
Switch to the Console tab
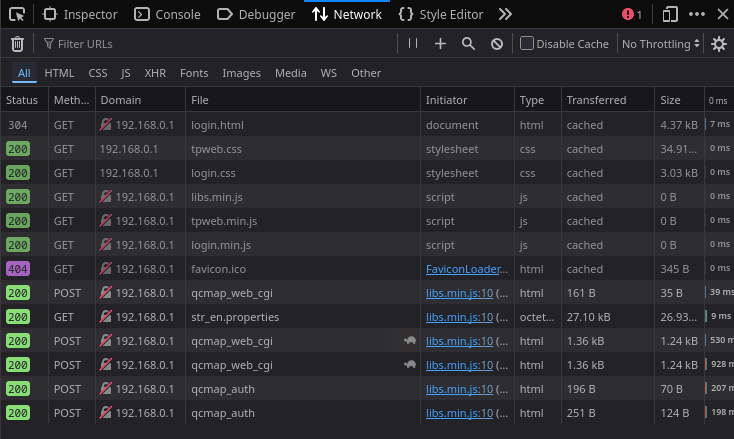point(167,14)
